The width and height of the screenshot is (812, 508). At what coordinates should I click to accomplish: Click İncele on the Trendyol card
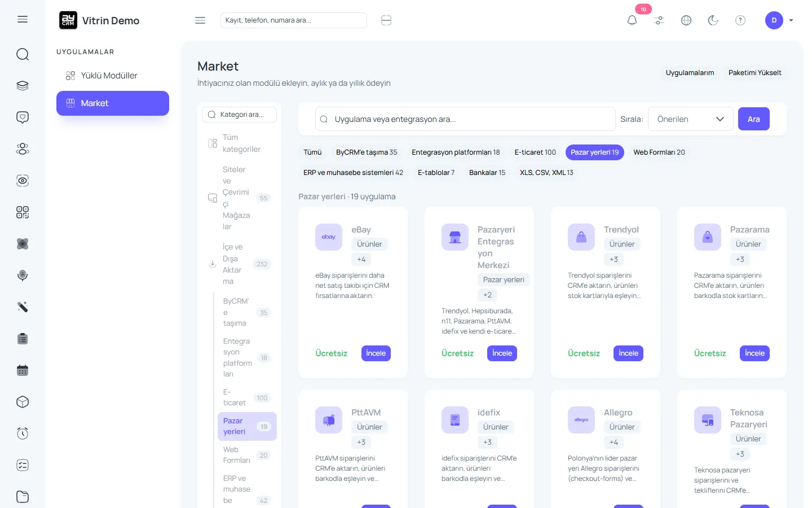click(629, 353)
